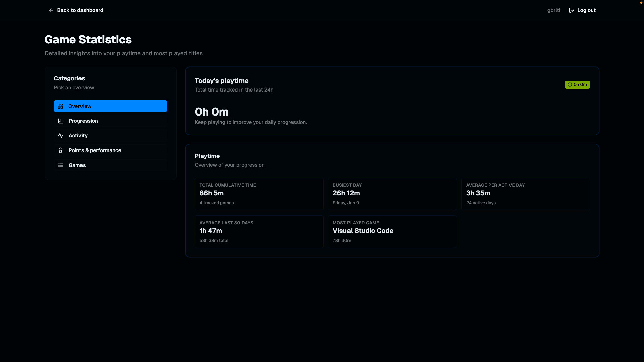The width and height of the screenshot is (644, 362).
Task: Toggle the Overview category selection
Action: (x=110, y=106)
